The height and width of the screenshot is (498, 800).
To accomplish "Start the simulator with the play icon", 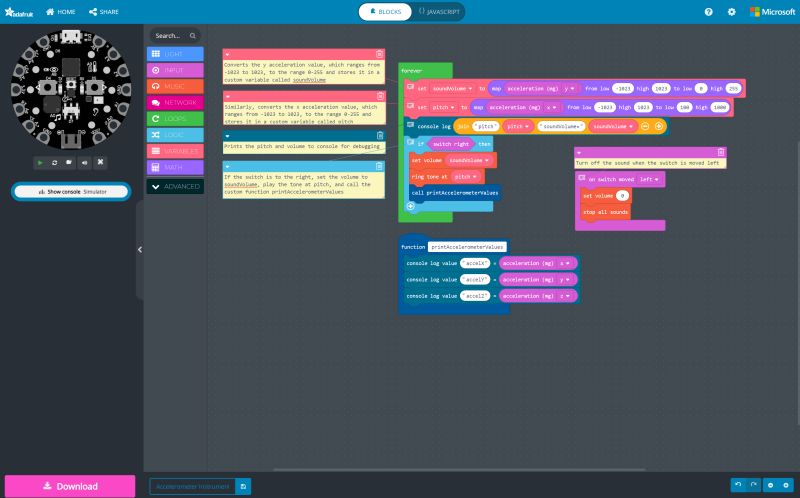I will (40, 162).
